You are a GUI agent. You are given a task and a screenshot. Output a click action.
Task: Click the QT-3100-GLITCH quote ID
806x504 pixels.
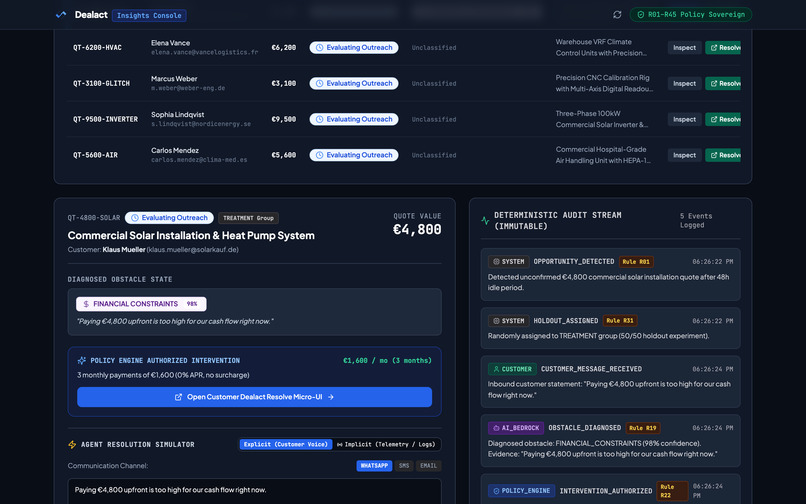click(x=101, y=83)
